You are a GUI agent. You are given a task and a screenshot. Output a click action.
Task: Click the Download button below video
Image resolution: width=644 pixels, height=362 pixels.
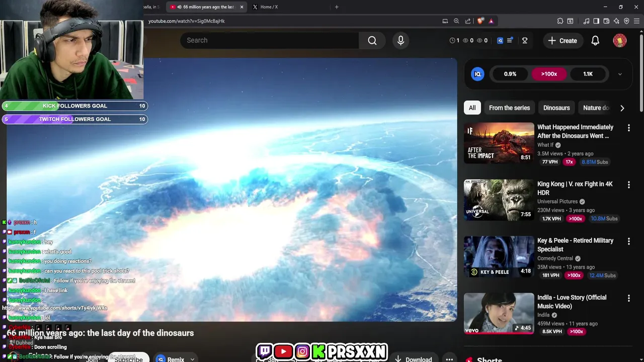coord(414,358)
